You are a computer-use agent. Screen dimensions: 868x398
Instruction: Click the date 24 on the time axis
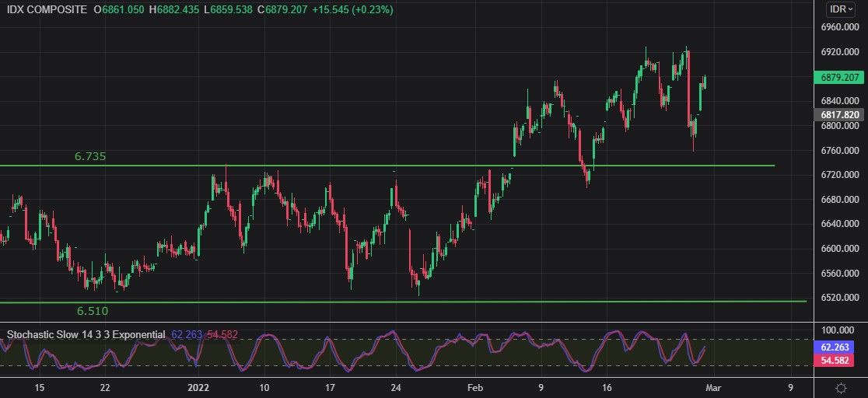click(x=396, y=387)
